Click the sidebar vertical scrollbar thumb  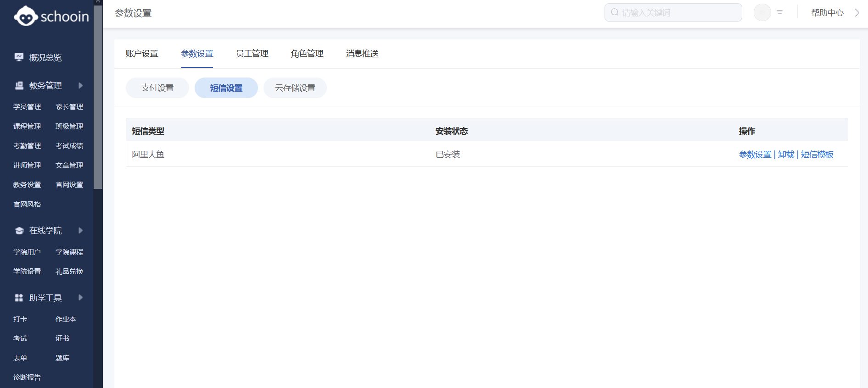[x=98, y=96]
